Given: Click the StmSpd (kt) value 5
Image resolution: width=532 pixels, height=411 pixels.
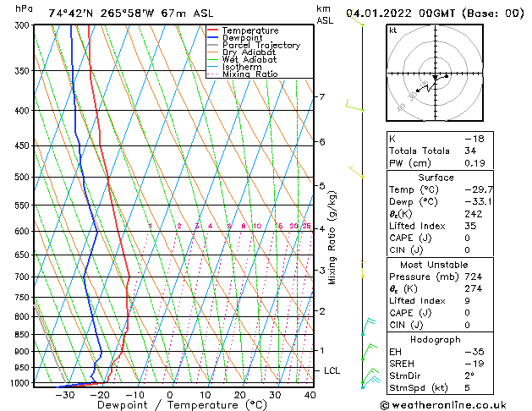Looking at the screenshot, I should 468,388.
